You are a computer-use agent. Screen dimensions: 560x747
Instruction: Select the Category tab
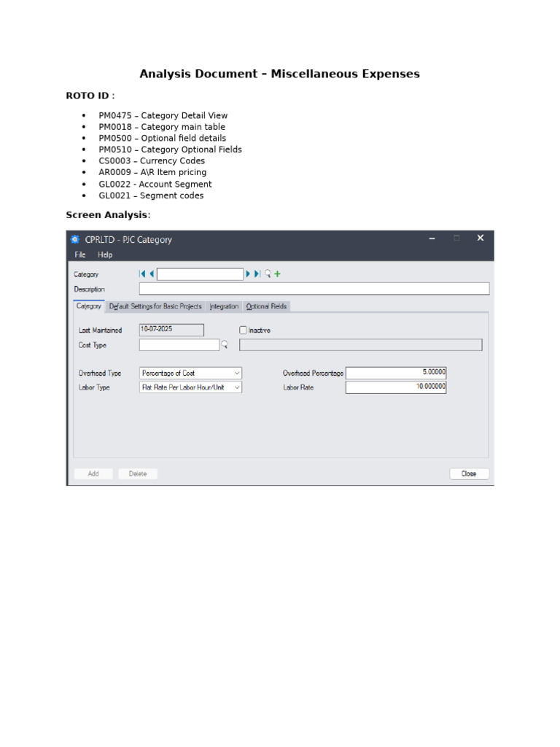point(88,306)
